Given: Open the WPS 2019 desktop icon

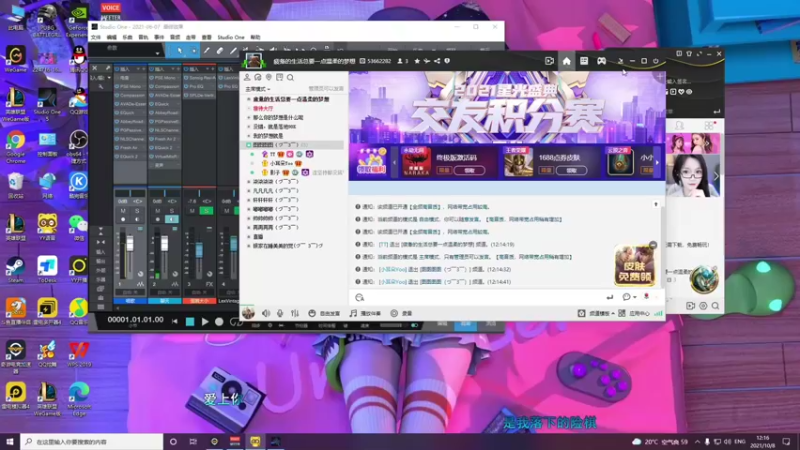Looking at the screenshot, I should click(79, 354).
